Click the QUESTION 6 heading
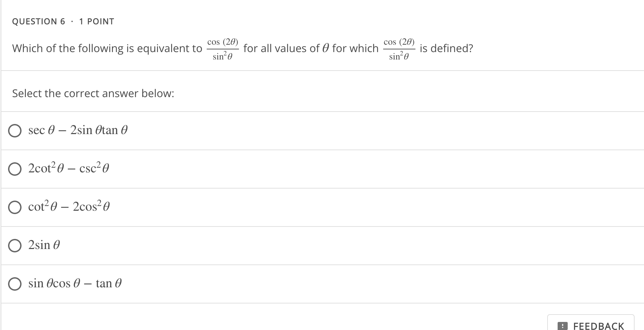This screenshot has height=330, width=644. [38, 21]
